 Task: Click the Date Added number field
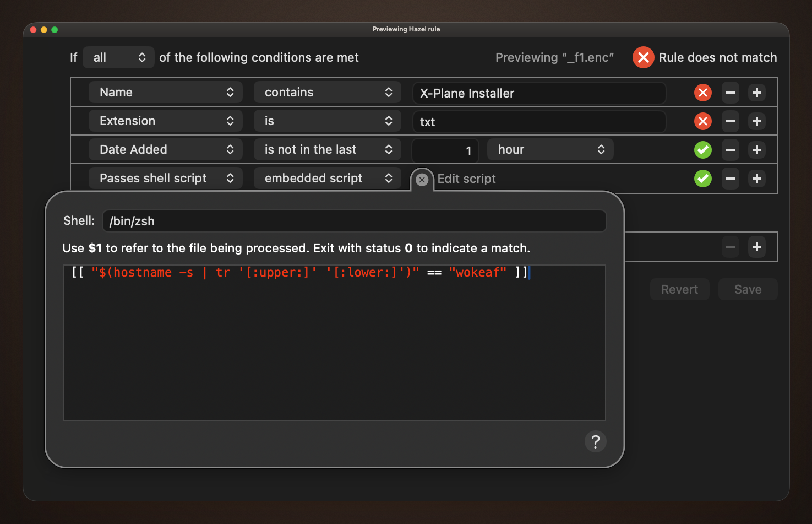pos(445,150)
